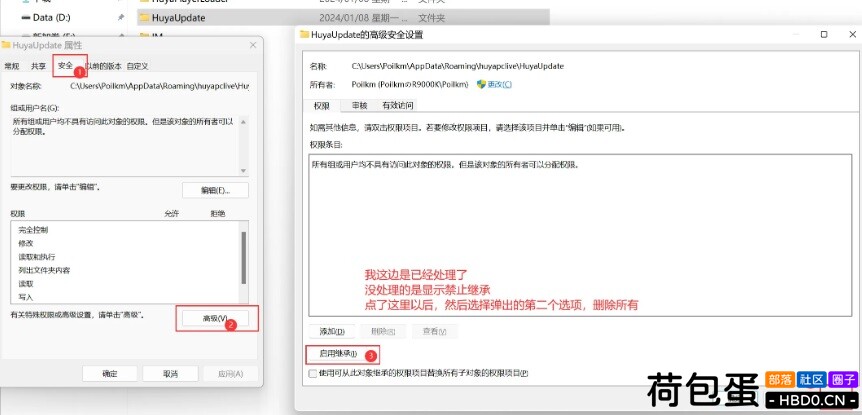
Task: Click folder icon in advanced security title bar
Action: tap(304, 35)
